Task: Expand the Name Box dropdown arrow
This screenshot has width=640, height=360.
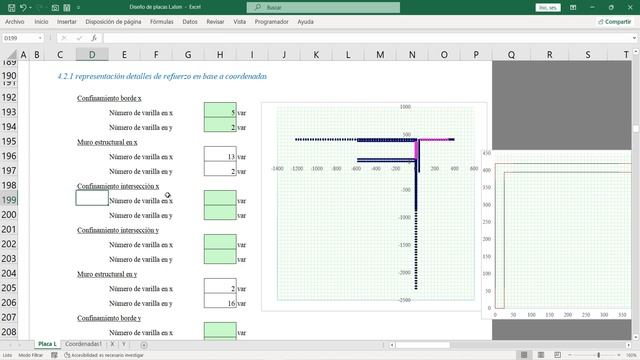Action: [x=40, y=38]
